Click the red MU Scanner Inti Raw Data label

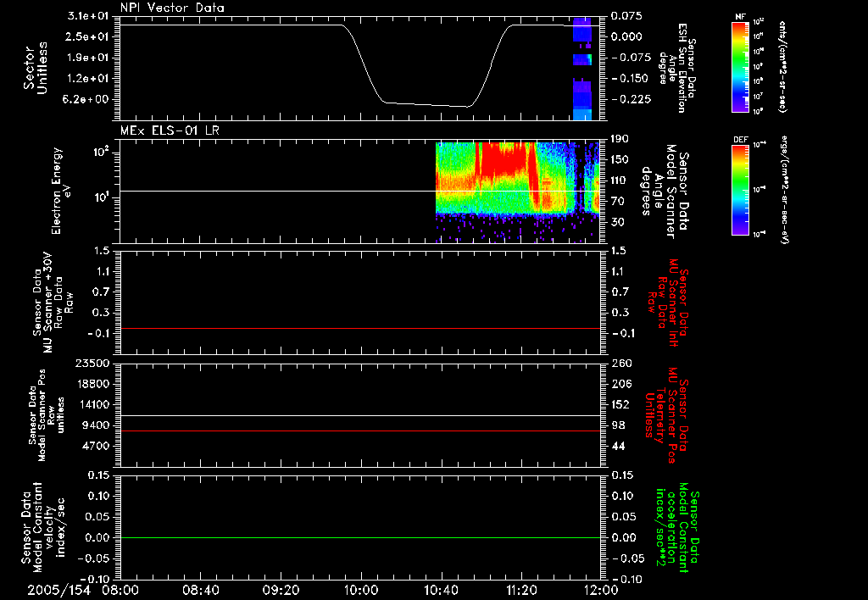click(x=668, y=303)
